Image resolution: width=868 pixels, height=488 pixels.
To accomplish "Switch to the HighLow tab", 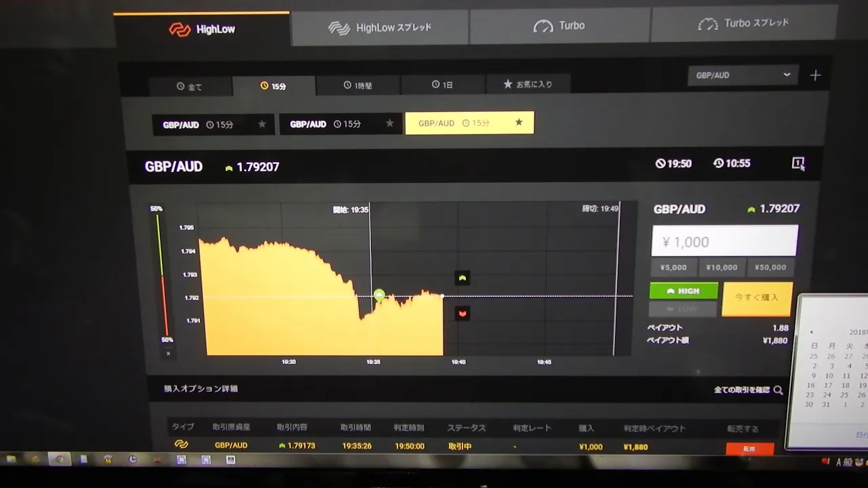I will pyautogui.click(x=202, y=29).
